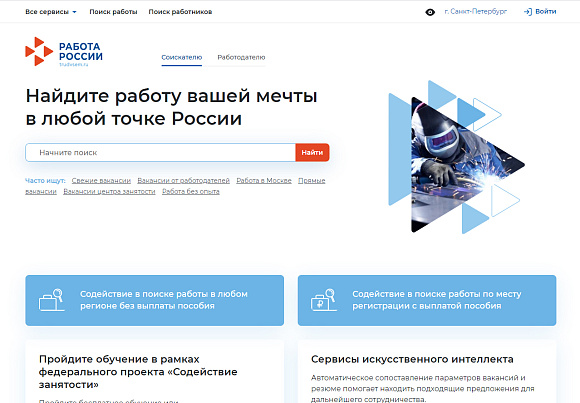
Task: Change region г. Санкт-Петербург
Action: (476, 12)
